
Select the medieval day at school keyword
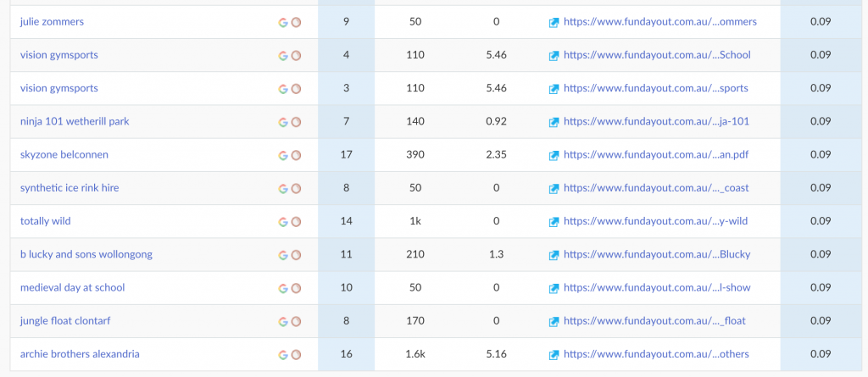[73, 287]
